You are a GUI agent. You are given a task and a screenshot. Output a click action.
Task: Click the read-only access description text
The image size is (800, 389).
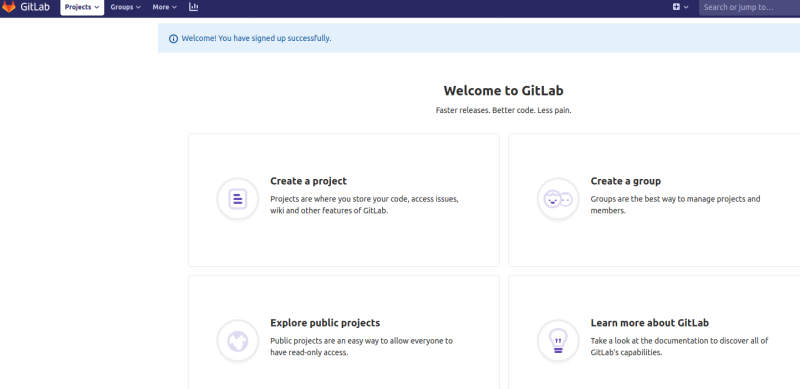coord(361,347)
